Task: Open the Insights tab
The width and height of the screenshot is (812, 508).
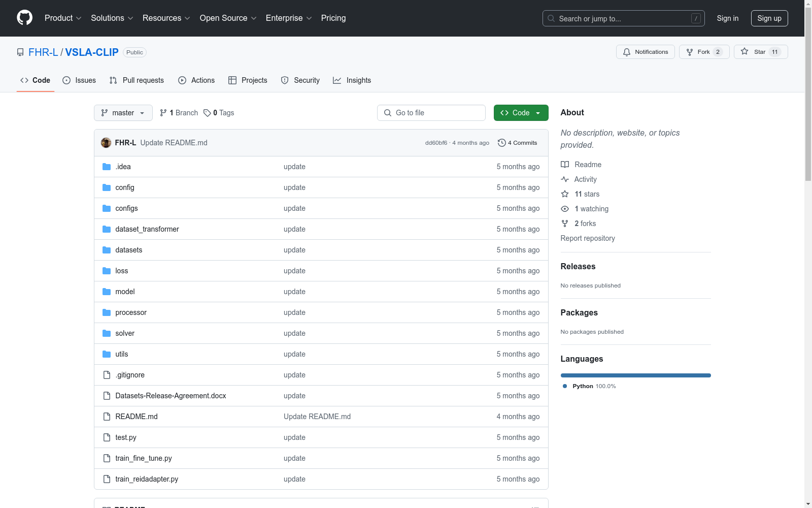Action: 352,80
